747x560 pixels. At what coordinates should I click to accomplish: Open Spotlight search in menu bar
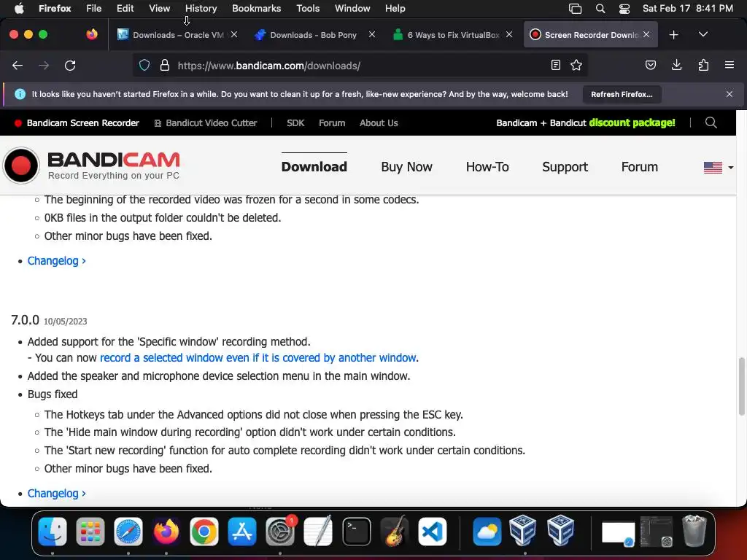click(x=600, y=8)
